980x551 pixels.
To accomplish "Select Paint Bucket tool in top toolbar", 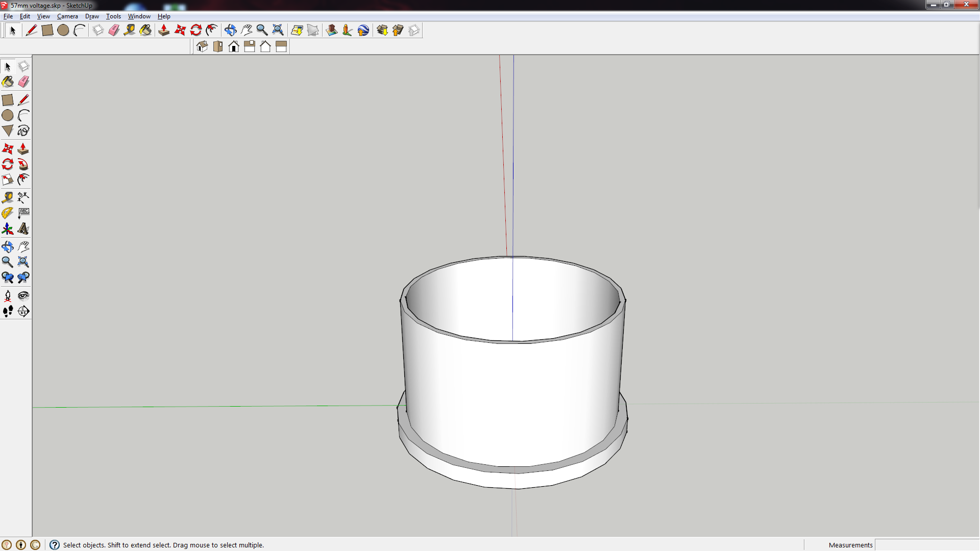I will point(145,31).
